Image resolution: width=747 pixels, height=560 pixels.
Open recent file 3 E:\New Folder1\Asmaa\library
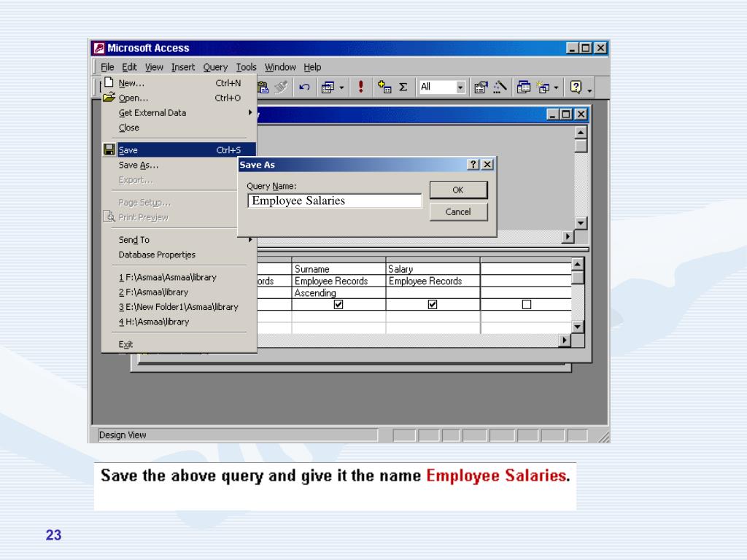[x=179, y=307]
